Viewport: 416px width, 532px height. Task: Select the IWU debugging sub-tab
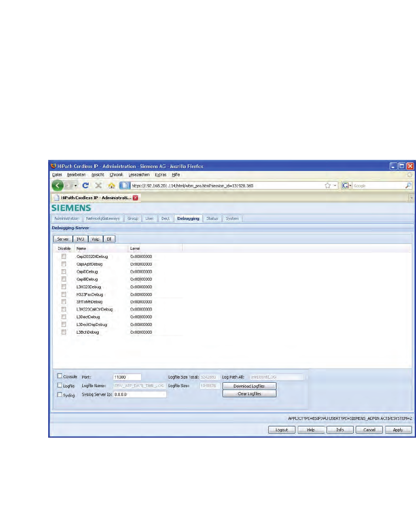80,239
